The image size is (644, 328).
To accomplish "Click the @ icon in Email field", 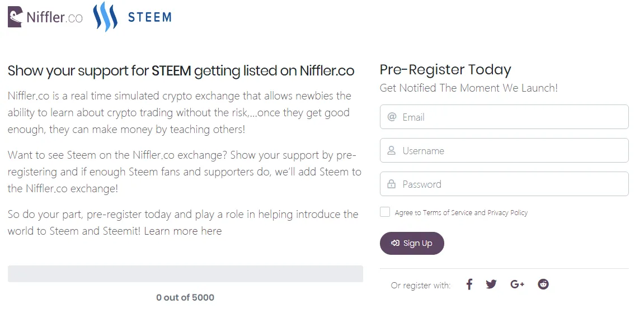I will tap(392, 117).
